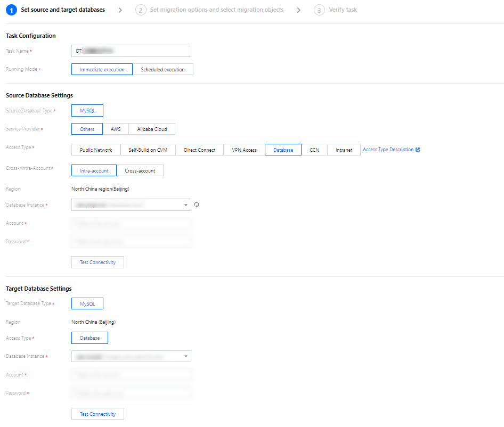The width and height of the screenshot is (504, 427).
Task: Focus the source Password field
Action: pos(131,242)
